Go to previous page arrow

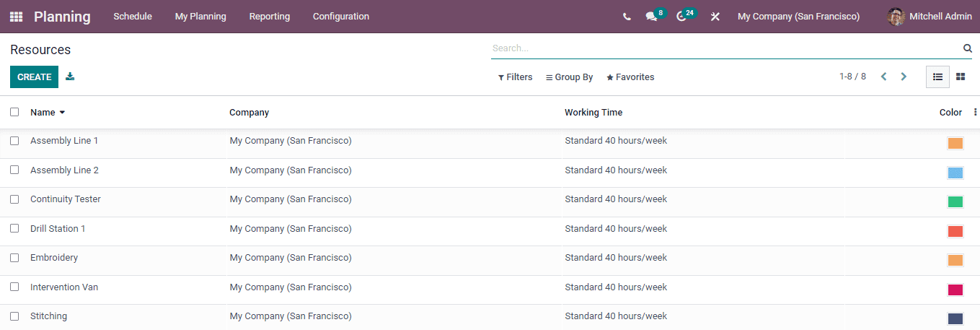[x=883, y=77]
